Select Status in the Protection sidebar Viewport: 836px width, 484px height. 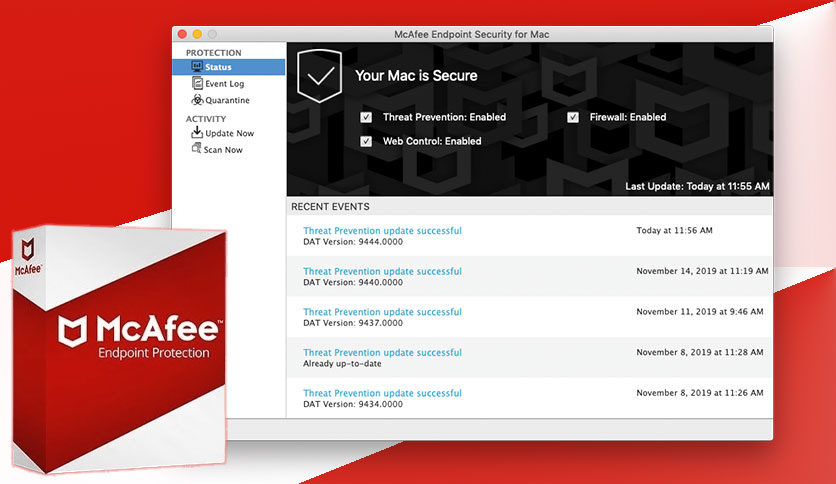pos(229,67)
